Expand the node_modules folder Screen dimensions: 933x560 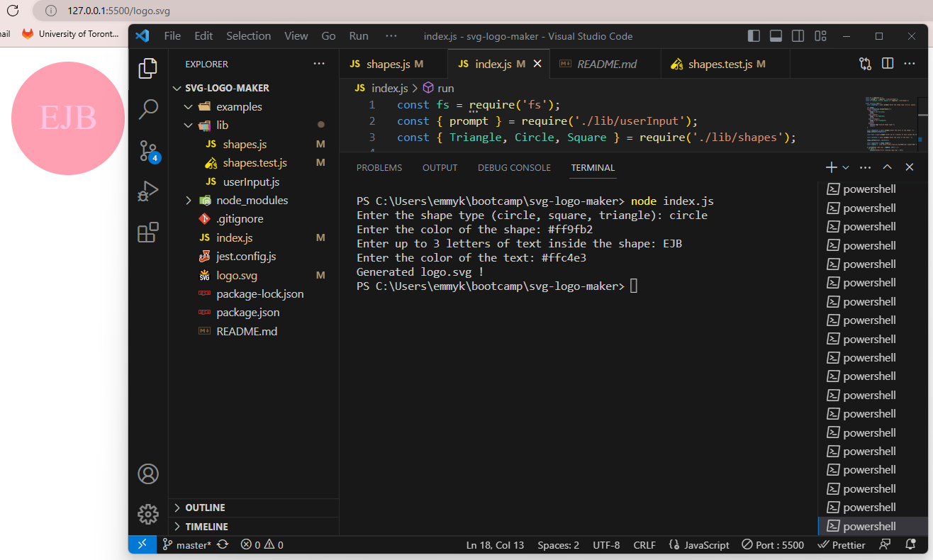(x=252, y=201)
